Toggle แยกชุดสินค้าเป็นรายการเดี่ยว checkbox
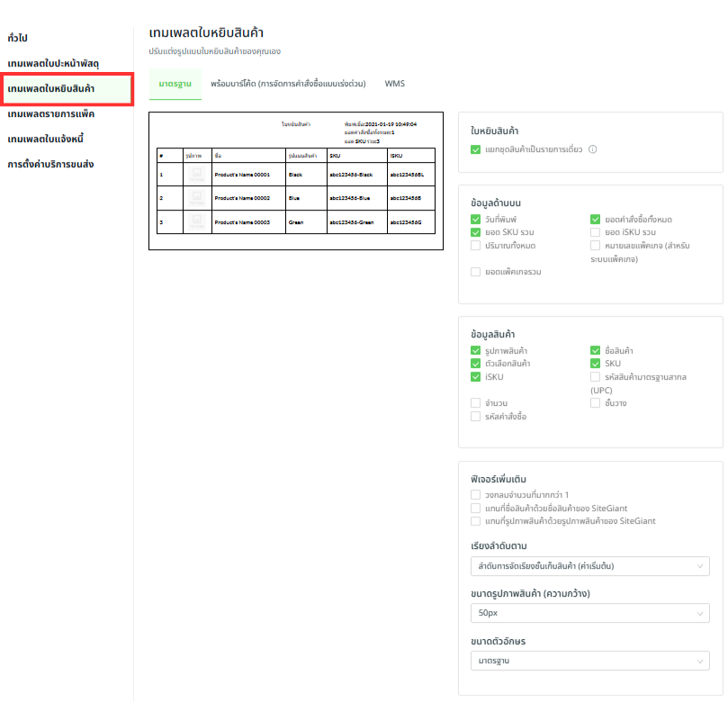This screenshot has width=728, height=702. pos(475,149)
